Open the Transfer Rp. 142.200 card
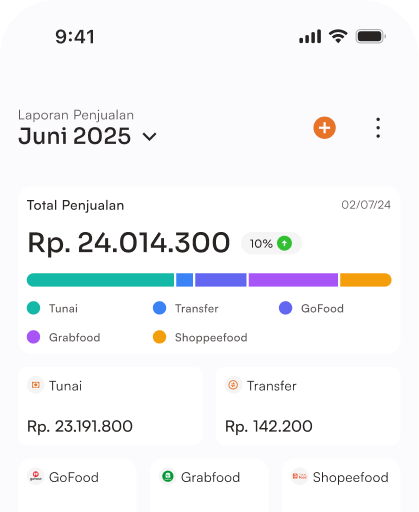Viewport: 419px width, 512px height. coord(308,406)
